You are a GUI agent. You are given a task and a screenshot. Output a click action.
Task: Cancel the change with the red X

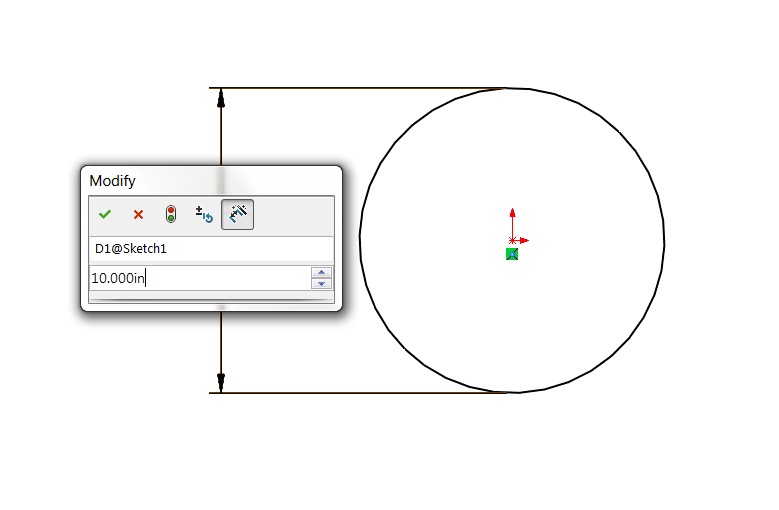pyautogui.click(x=138, y=215)
